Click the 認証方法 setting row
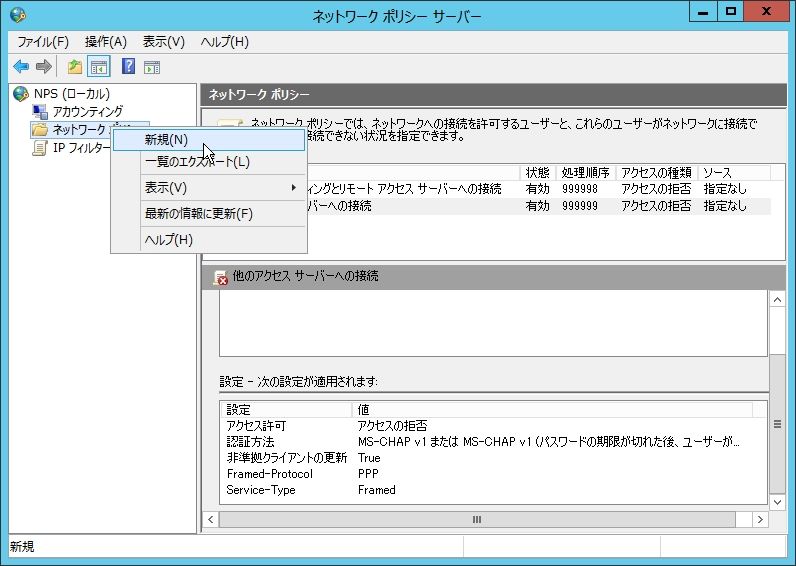This screenshot has width=796, height=566. click(x=493, y=442)
